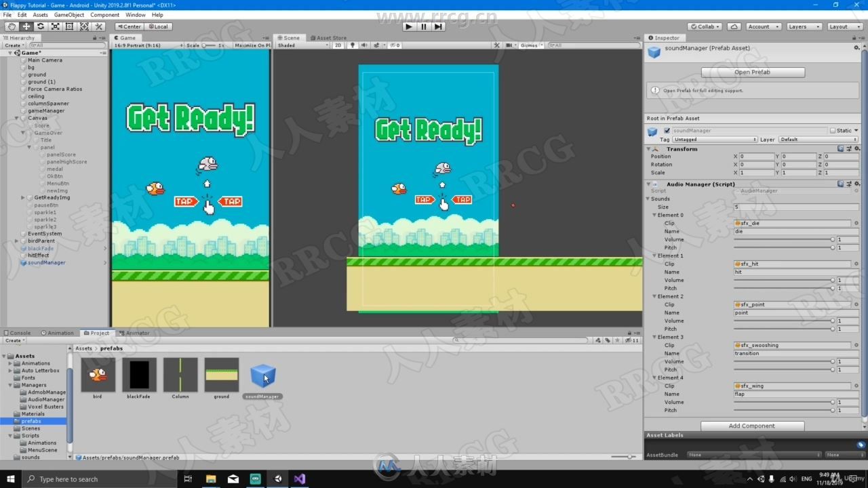This screenshot has width=868, height=488.
Task: Switch to the Console tab
Action: [17, 333]
